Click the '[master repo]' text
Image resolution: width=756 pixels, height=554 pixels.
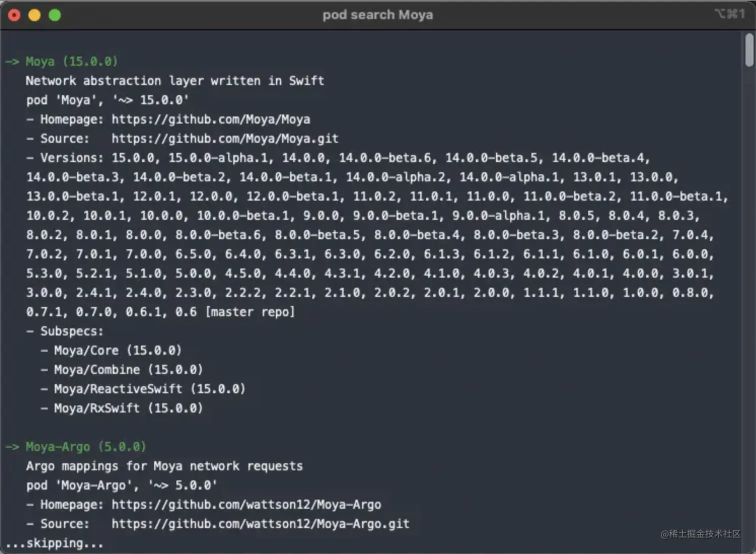[250, 312]
